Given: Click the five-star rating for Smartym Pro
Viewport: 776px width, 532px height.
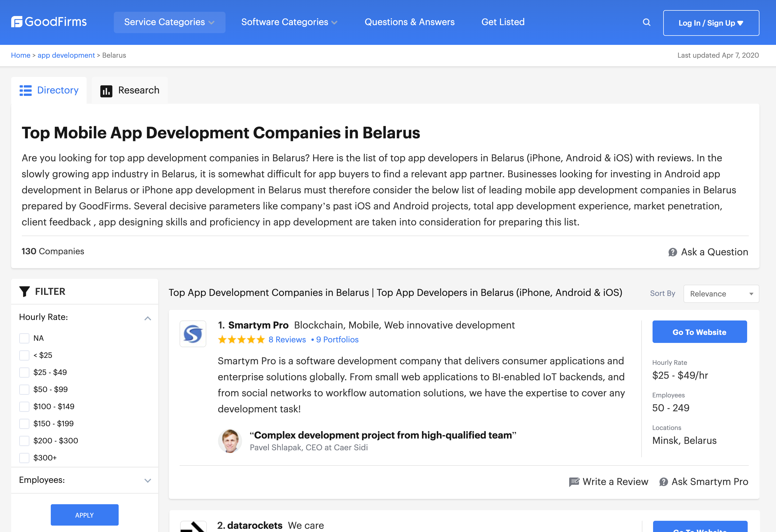Looking at the screenshot, I should click(241, 340).
